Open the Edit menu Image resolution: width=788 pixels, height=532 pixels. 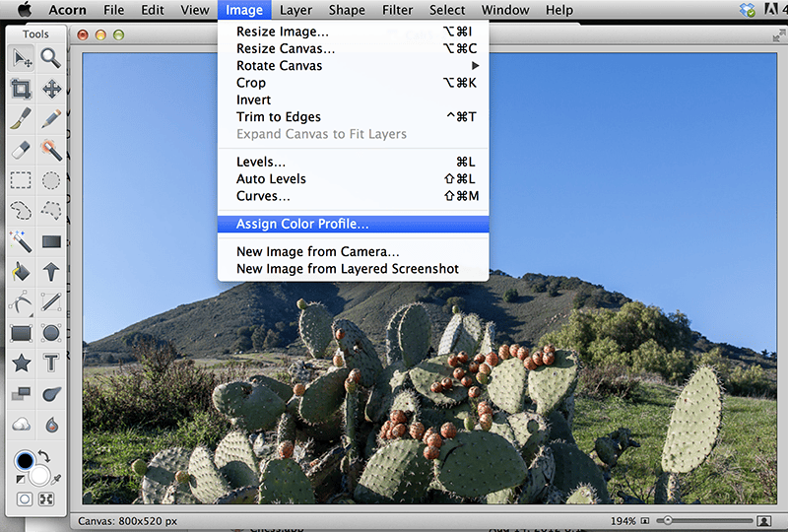153,10
